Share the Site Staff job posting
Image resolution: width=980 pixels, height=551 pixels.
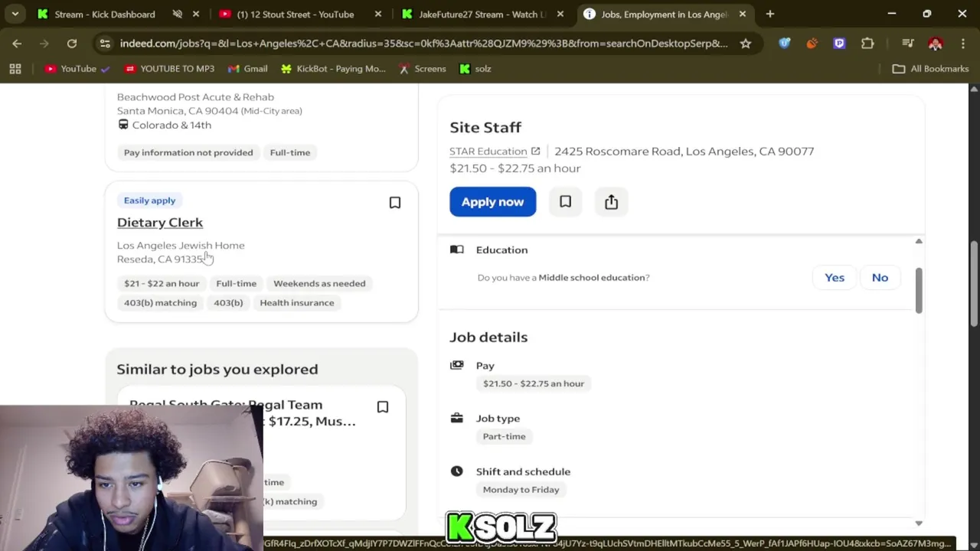point(611,201)
